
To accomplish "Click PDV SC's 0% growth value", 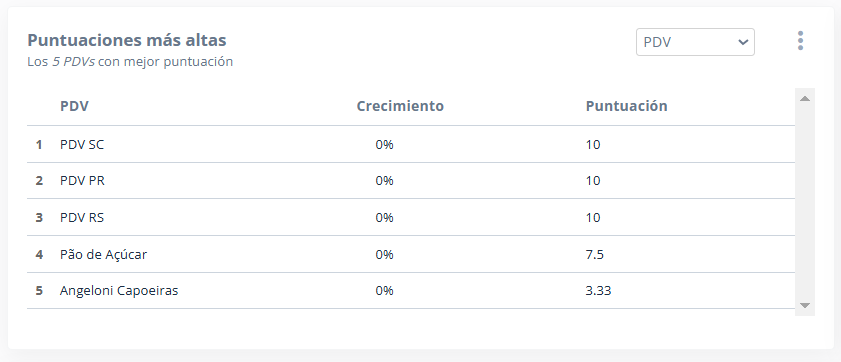I will point(385,144).
